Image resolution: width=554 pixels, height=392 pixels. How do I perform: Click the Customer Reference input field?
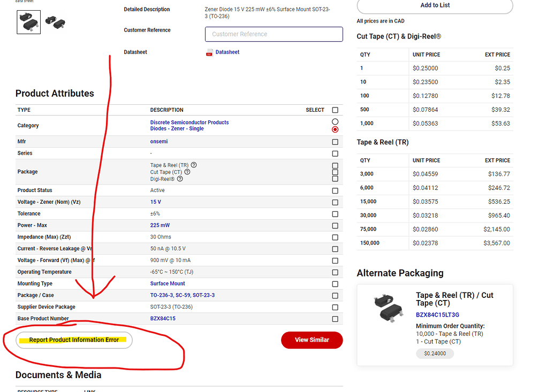click(274, 34)
